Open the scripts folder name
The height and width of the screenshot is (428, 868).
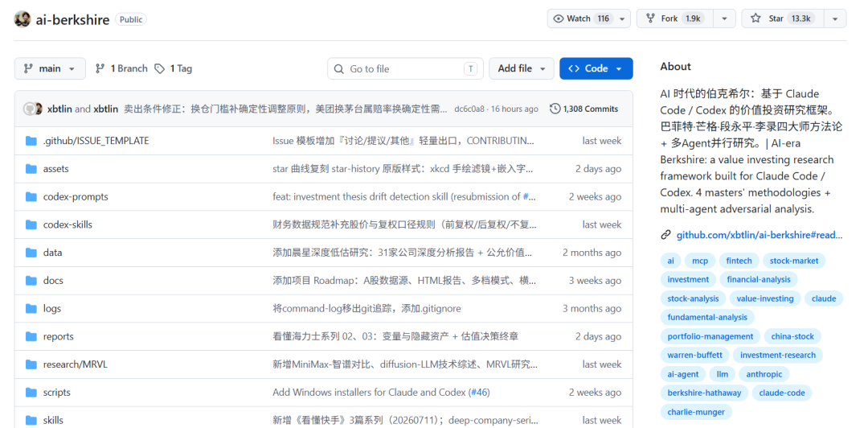pyautogui.click(x=56, y=393)
